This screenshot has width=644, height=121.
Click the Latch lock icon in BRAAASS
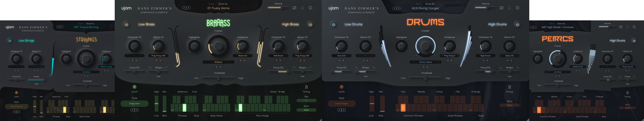click(x=135, y=87)
